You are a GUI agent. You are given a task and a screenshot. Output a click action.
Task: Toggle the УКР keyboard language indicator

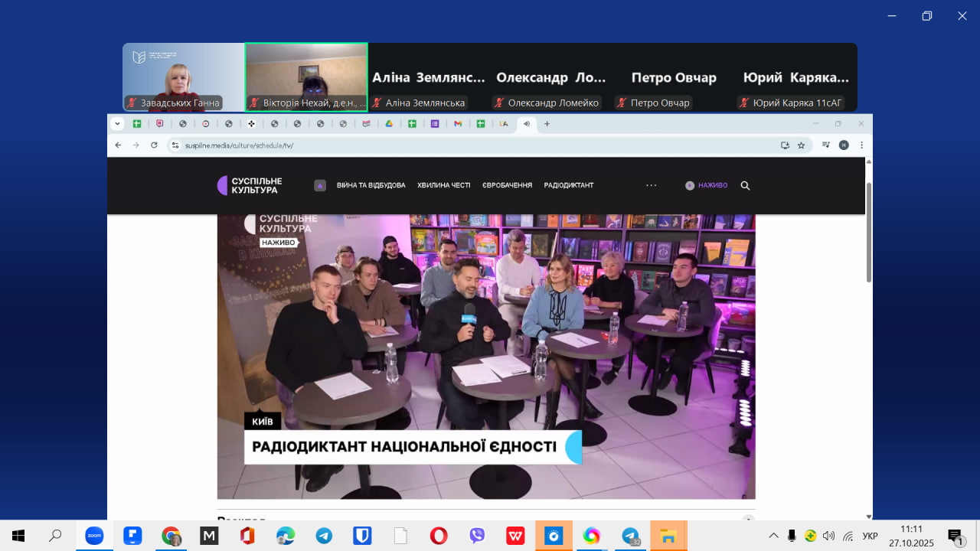click(870, 536)
